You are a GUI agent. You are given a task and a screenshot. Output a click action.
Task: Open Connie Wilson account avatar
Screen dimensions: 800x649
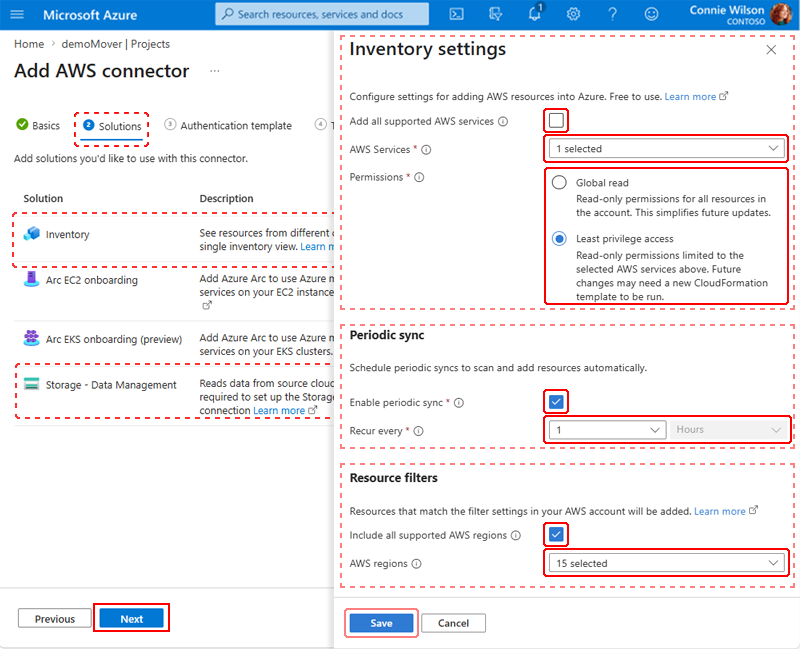click(781, 14)
